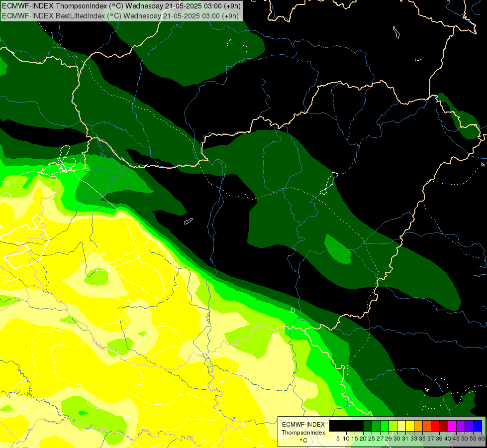The height and width of the screenshot is (448, 487).
Task: Click the legend tick value "33"
Action: 414,439
